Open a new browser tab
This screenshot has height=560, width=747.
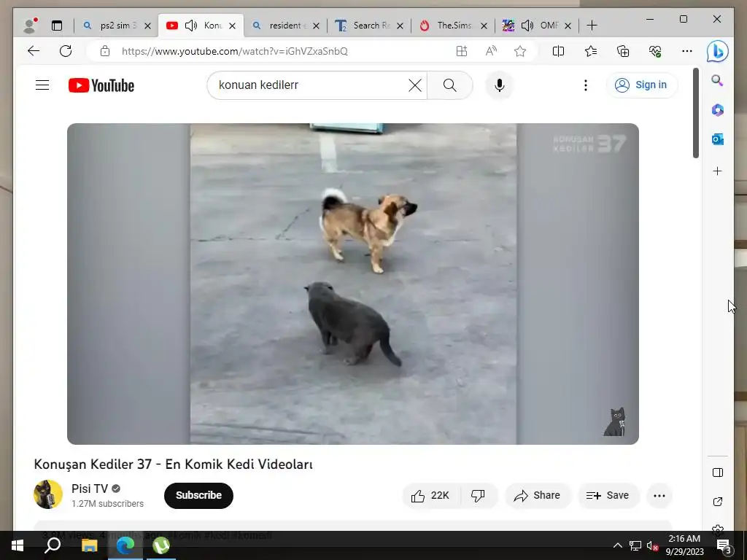(x=592, y=26)
